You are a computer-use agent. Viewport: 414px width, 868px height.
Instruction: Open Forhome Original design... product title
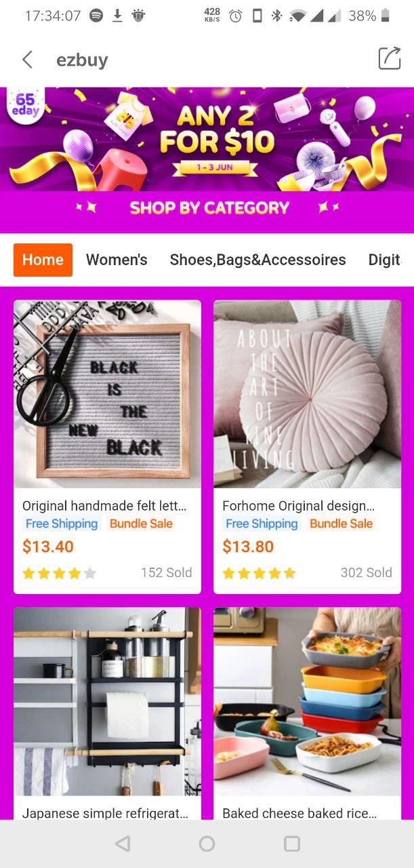click(299, 506)
